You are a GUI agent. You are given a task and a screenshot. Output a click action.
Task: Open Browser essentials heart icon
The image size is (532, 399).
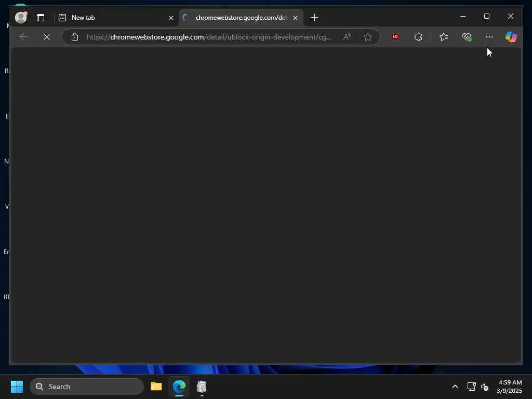467,37
